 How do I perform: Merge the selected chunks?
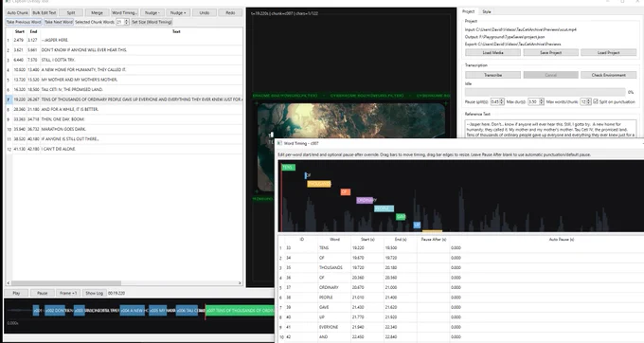[x=97, y=12]
